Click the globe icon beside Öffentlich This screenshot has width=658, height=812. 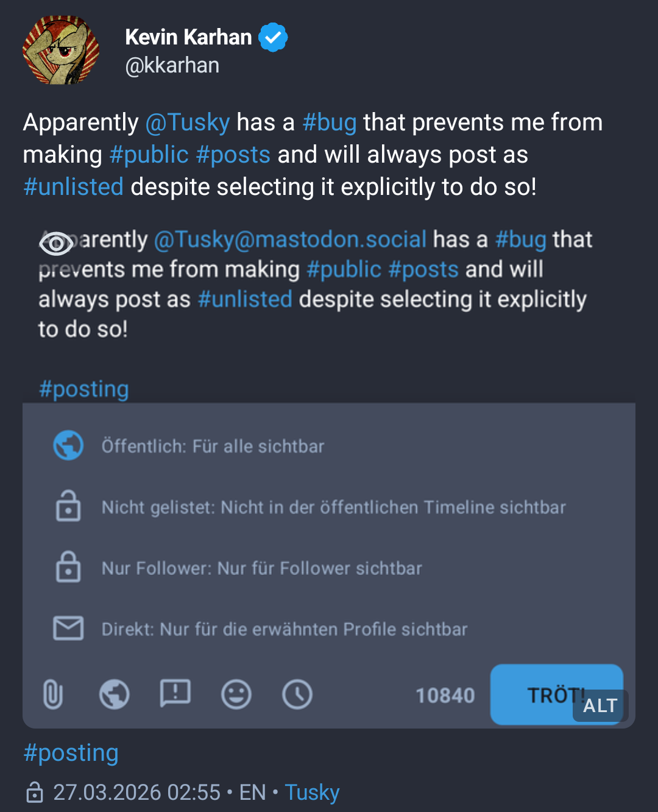coord(68,445)
